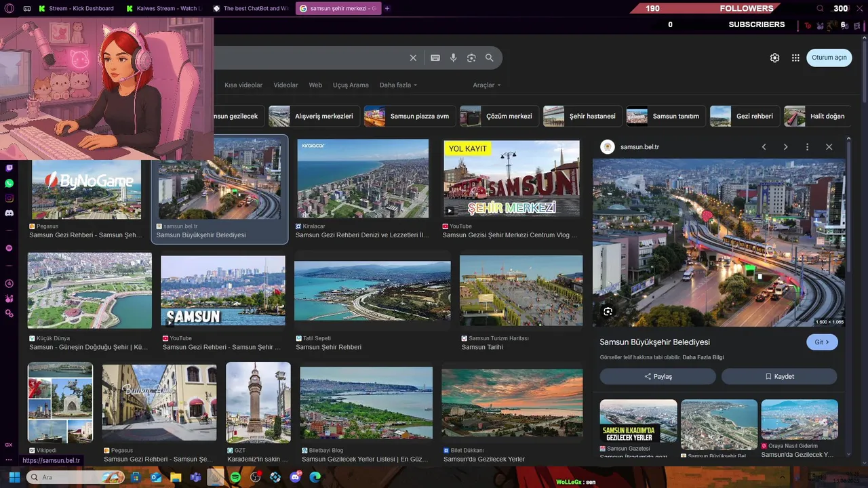
Task: Clear the Google search box text
Action: coord(413,58)
